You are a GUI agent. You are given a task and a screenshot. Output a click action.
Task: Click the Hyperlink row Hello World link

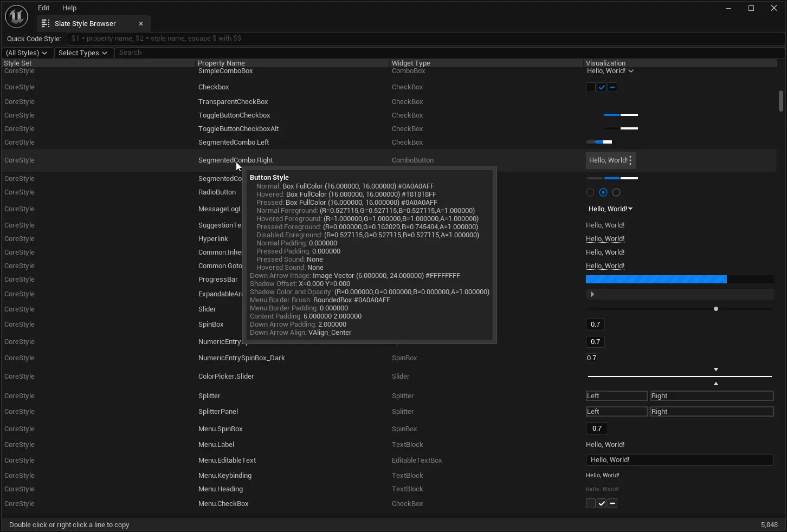(x=605, y=239)
